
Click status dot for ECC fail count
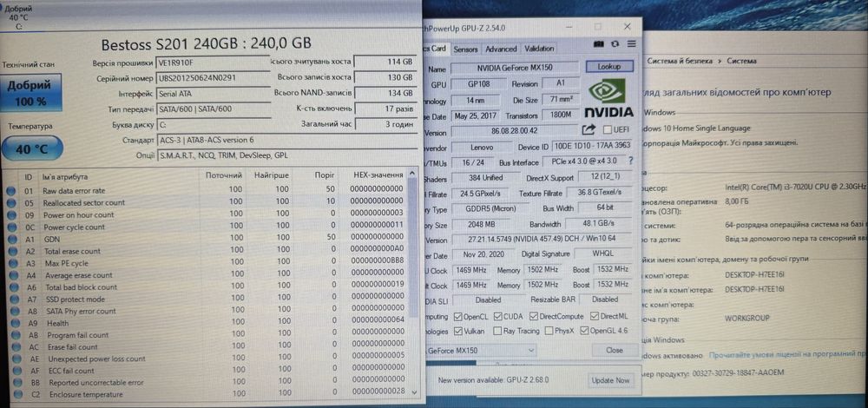(16, 371)
